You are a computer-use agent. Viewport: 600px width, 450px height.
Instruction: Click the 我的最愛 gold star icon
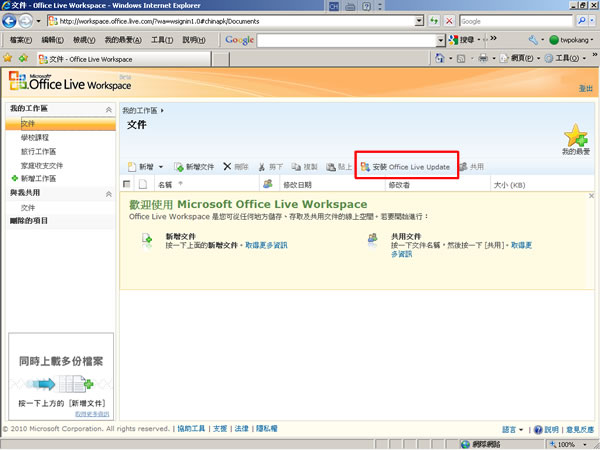point(576,135)
